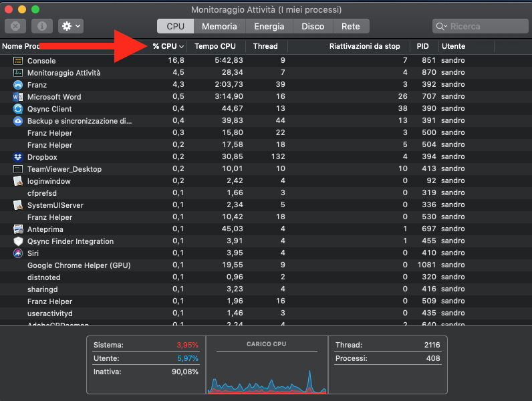Click in the Ricerca search field
The image size is (532, 401).
coord(481,26)
